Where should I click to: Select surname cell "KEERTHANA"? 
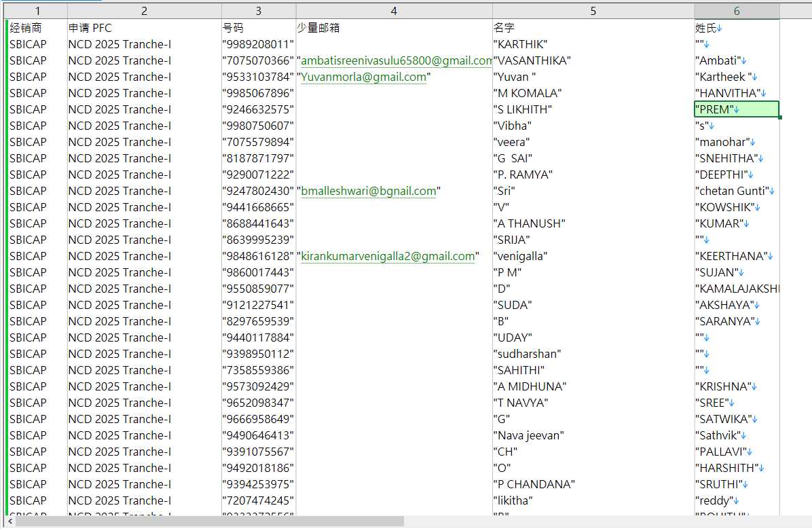(x=737, y=256)
